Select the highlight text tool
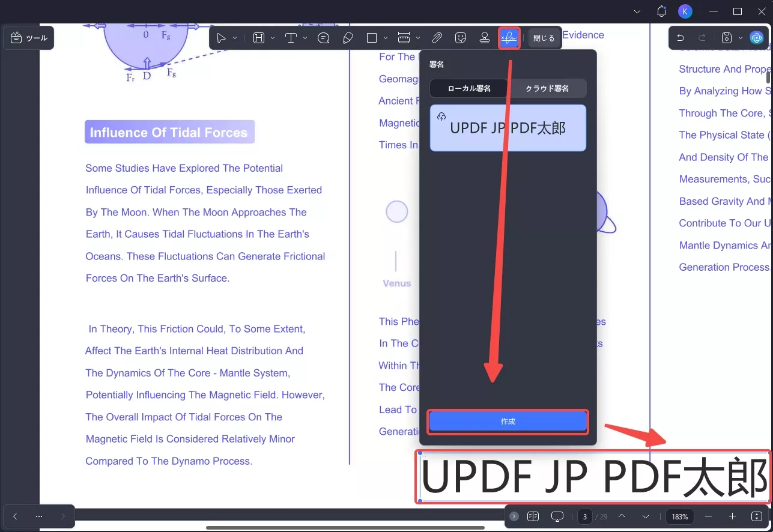This screenshot has width=773, height=532. click(x=259, y=38)
